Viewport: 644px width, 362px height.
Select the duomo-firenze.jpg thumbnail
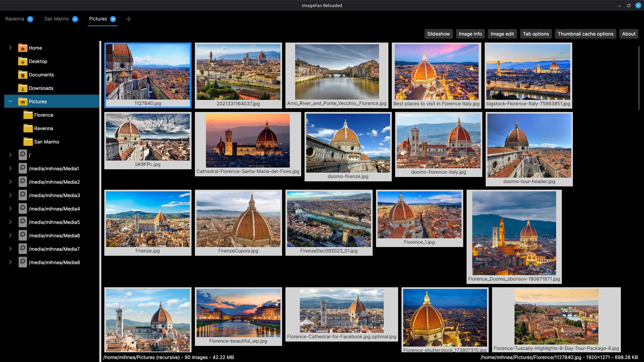pyautogui.click(x=348, y=143)
